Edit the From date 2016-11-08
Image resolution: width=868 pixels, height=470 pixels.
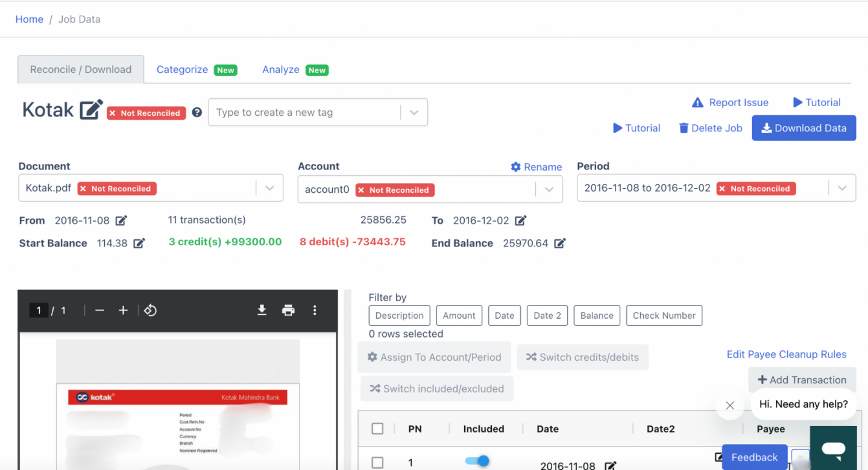click(121, 221)
